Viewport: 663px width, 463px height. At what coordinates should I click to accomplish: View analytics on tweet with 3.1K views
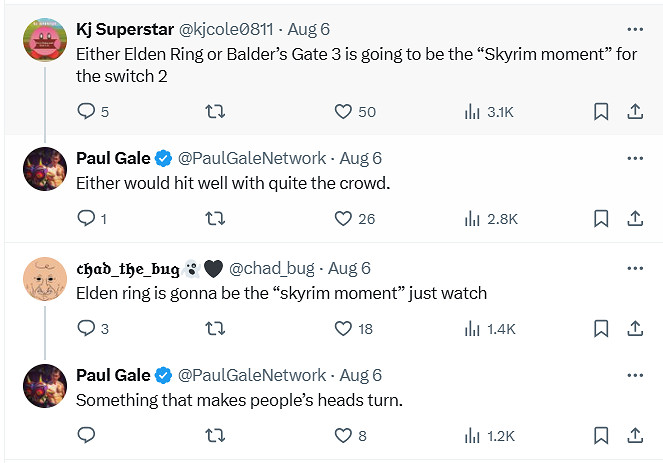click(x=473, y=111)
